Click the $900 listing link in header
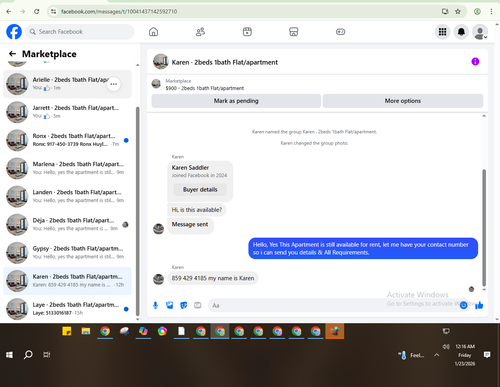 [205, 88]
